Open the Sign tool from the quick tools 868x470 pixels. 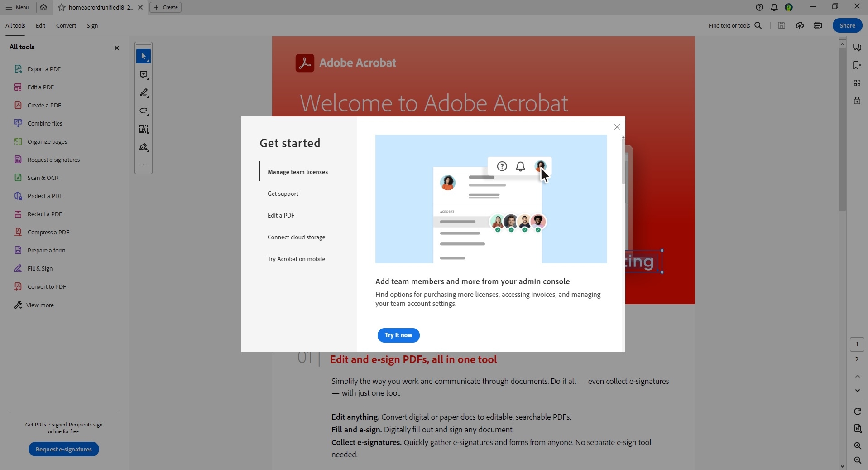click(x=144, y=147)
